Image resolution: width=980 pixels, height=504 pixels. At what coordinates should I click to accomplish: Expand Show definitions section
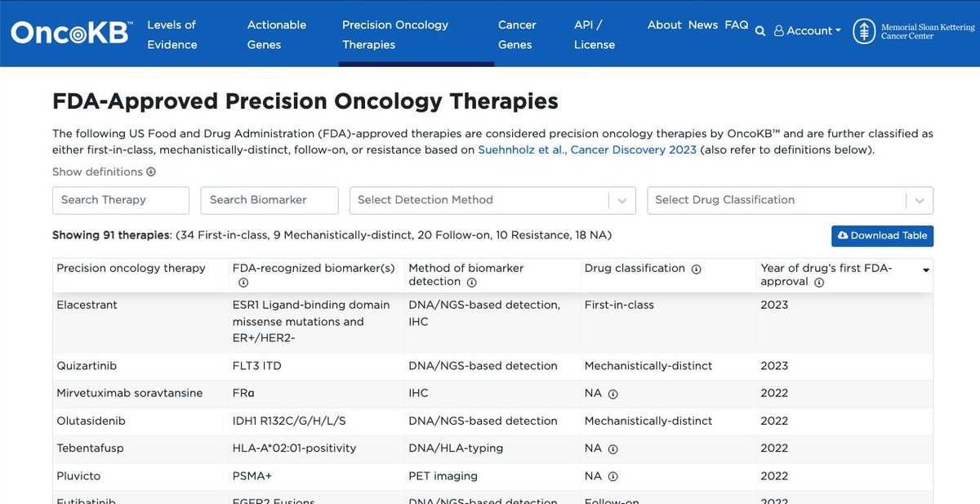click(x=104, y=172)
